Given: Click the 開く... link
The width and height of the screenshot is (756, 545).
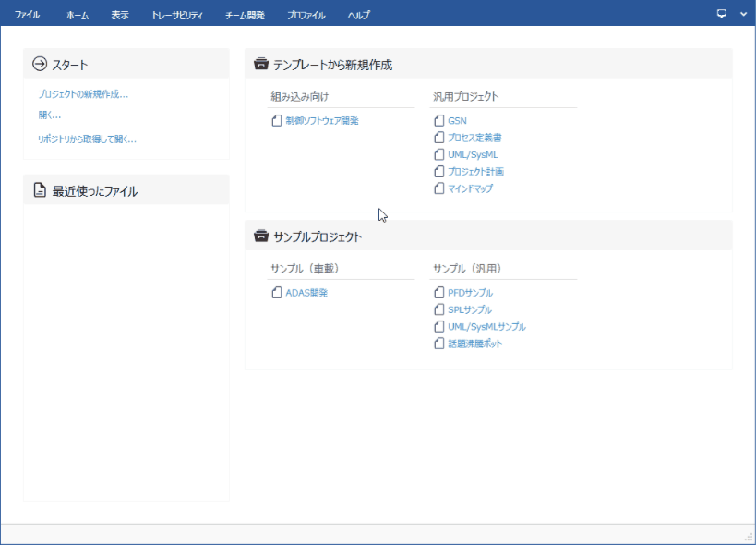Looking at the screenshot, I should tap(50, 115).
